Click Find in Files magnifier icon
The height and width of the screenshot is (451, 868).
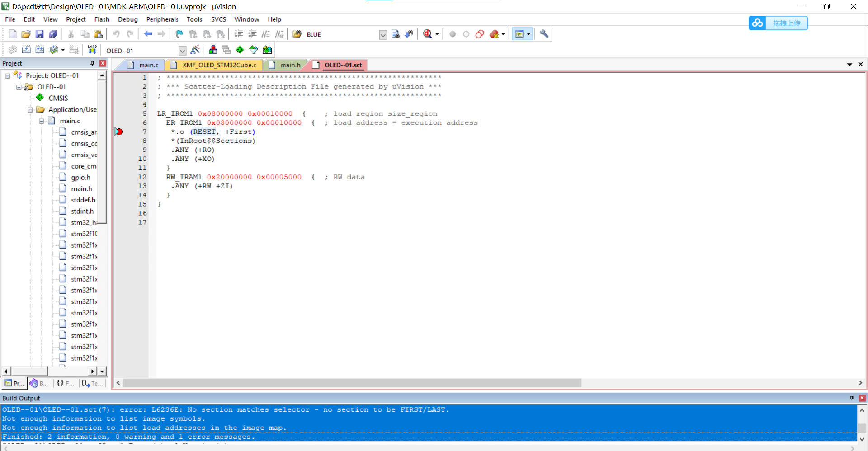coord(396,34)
